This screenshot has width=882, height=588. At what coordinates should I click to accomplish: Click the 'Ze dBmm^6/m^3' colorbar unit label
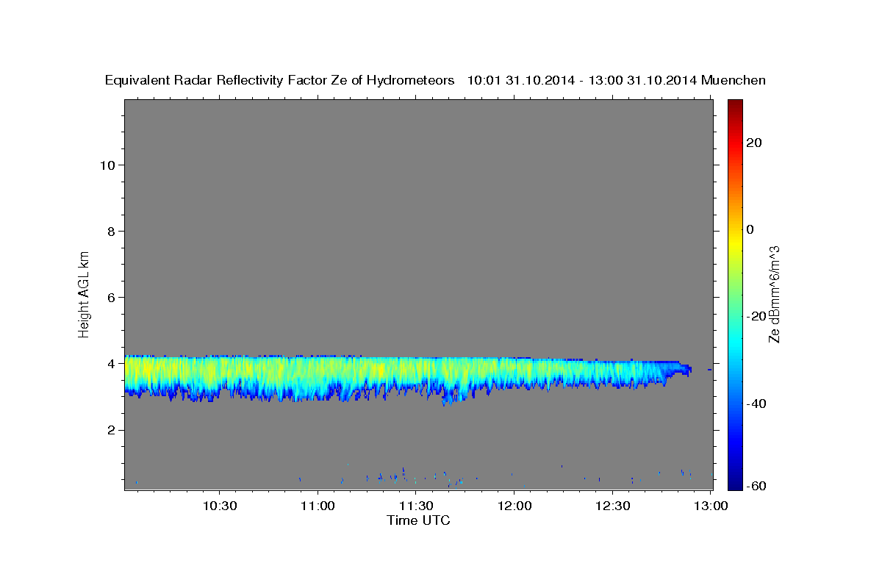click(774, 294)
